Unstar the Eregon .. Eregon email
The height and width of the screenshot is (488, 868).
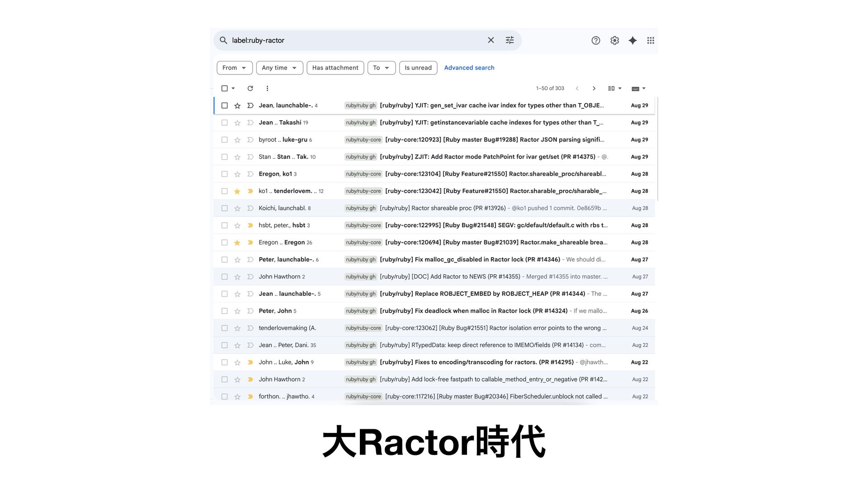[x=237, y=243]
